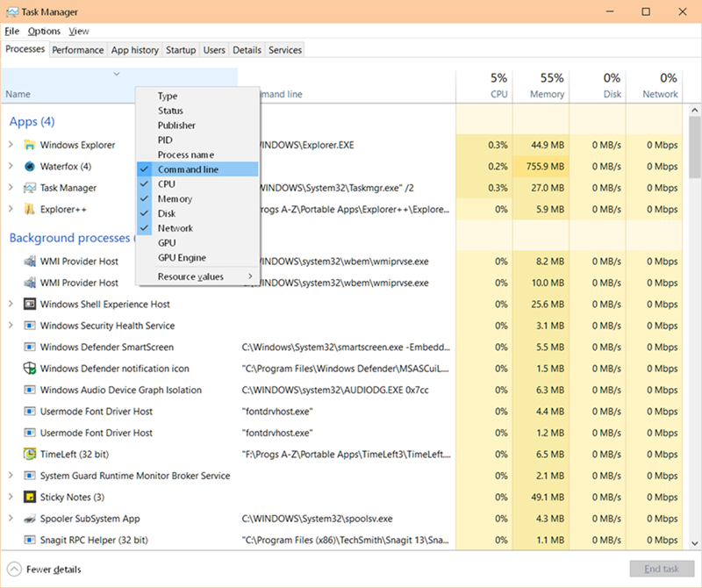The width and height of the screenshot is (702, 588).
Task: Sort by the Disk column header
Action: [x=598, y=86]
